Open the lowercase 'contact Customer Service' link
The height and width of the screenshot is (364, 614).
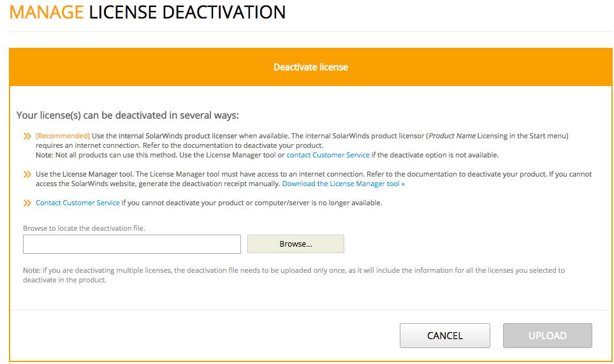coord(328,155)
